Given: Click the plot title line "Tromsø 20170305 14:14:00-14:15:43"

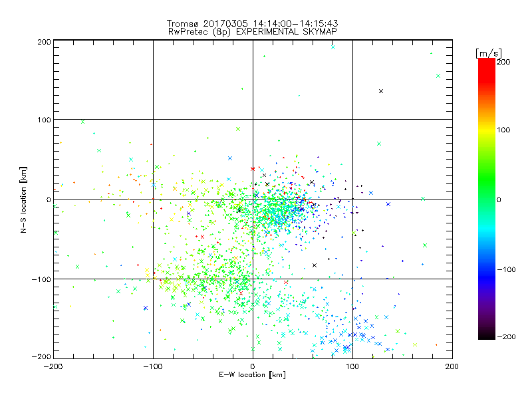Looking at the screenshot, I should (252, 23).
